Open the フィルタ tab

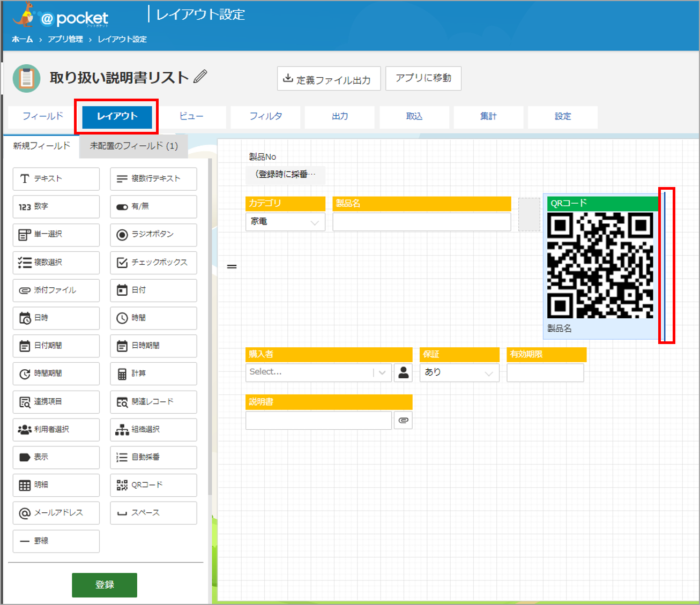(266, 117)
